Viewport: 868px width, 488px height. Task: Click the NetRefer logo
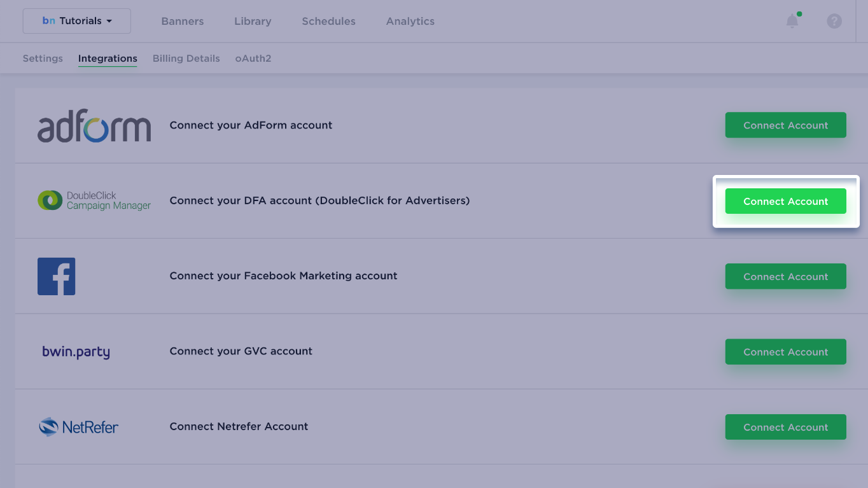coord(78,427)
